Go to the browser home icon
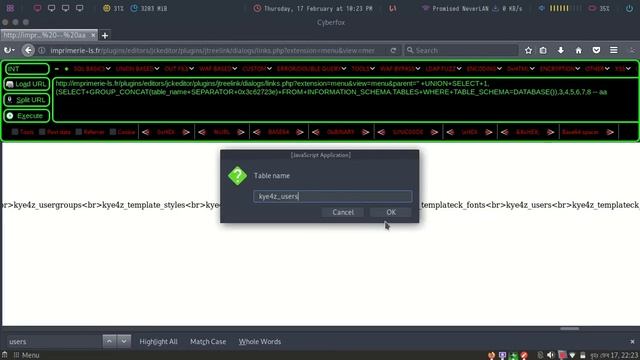The height and width of the screenshot is (360, 640). 578,50
